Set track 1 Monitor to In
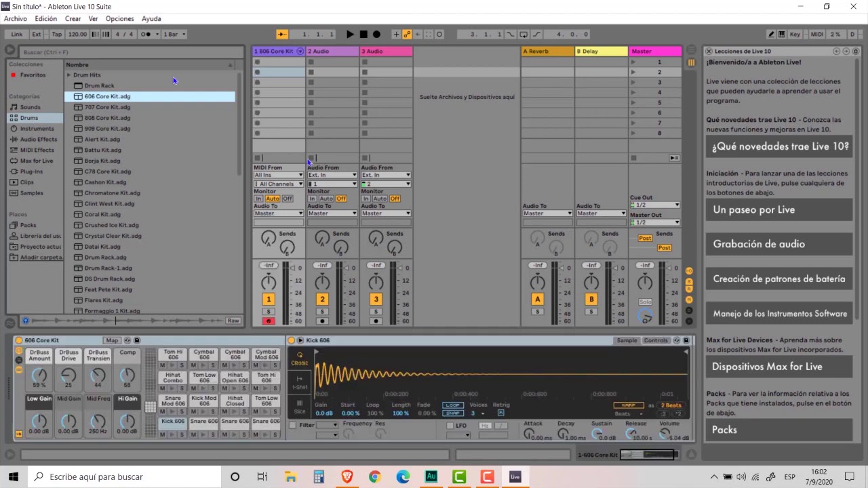 pyautogui.click(x=258, y=199)
